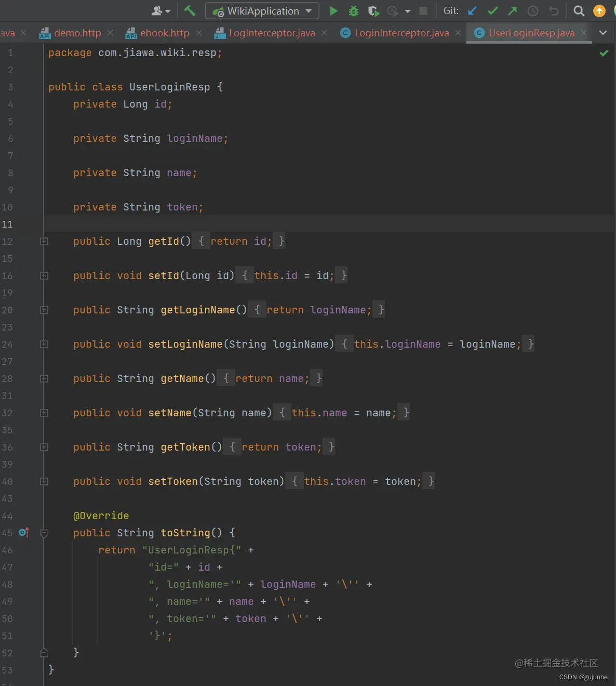This screenshot has height=686, width=616.
Task: Click the LogInterceptor.java file icon
Action: pyautogui.click(x=220, y=33)
